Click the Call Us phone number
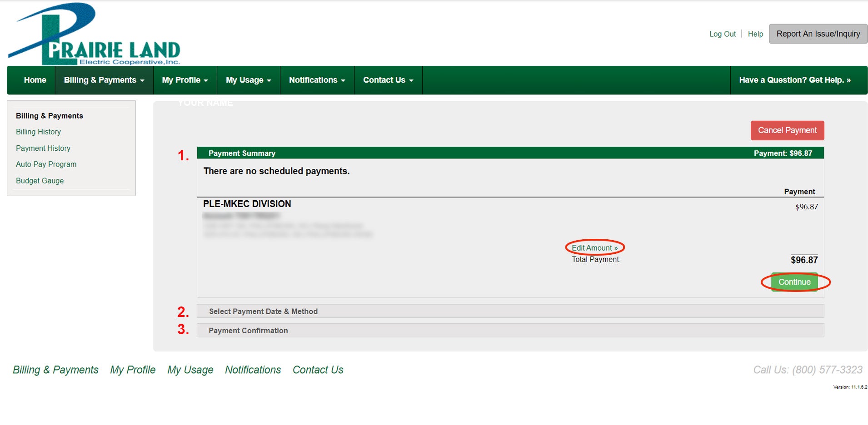The height and width of the screenshot is (425, 868). 808,370
